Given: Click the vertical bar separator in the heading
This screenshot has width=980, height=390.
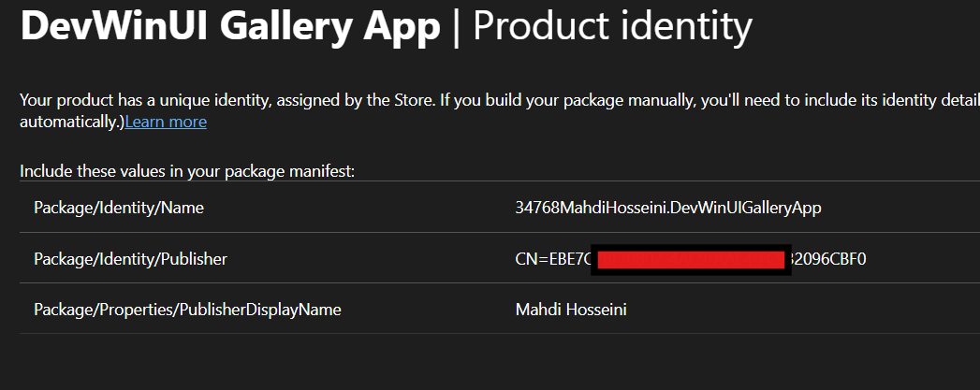Looking at the screenshot, I should point(456,26).
